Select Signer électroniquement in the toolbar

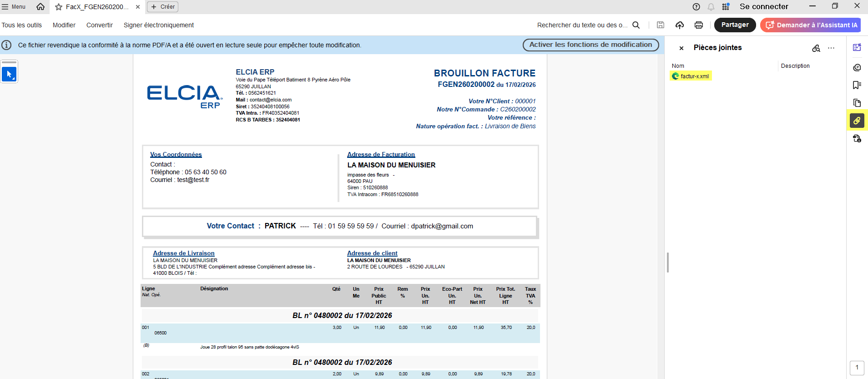(x=158, y=25)
